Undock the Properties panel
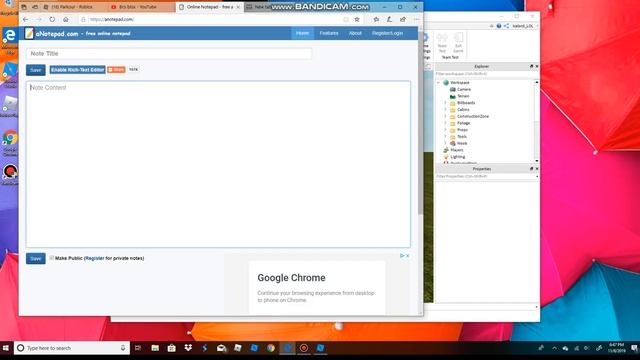The width and height of the screenshot is (640, 360). coord(531,169)
